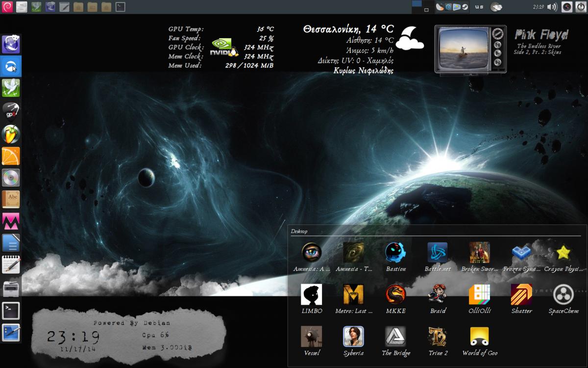Launch MKKE dragon logo shortcut
Screen dimensions: 588x368
(395, 299)
